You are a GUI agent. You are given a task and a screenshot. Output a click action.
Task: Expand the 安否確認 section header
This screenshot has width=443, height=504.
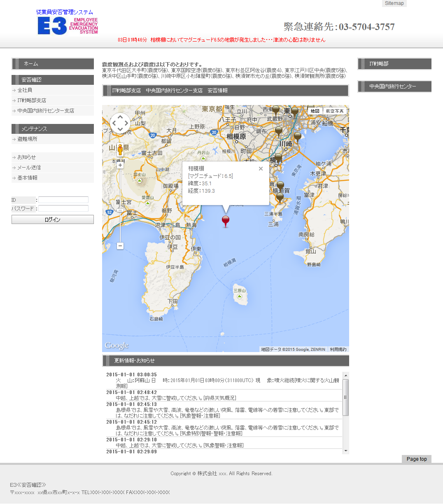[x=53, y=79]
